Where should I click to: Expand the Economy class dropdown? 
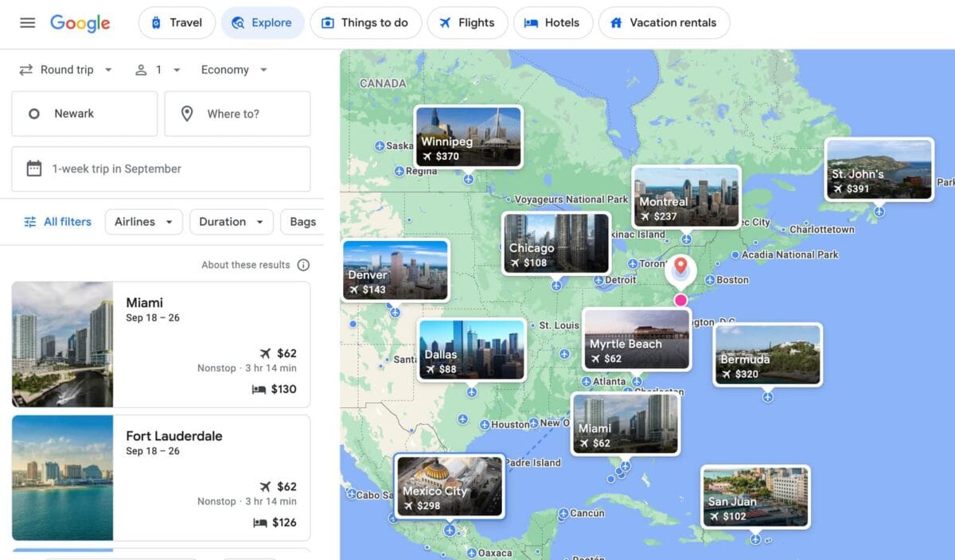[234, 70]
